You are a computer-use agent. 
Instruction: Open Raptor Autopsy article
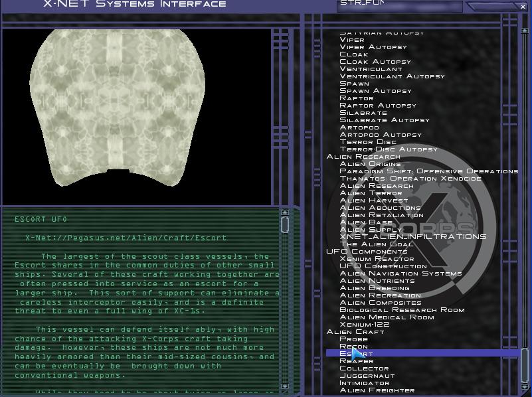coord(378,106)
